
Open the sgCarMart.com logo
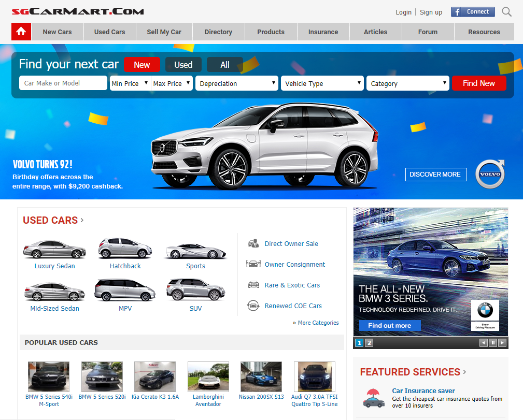coord(78,12)
